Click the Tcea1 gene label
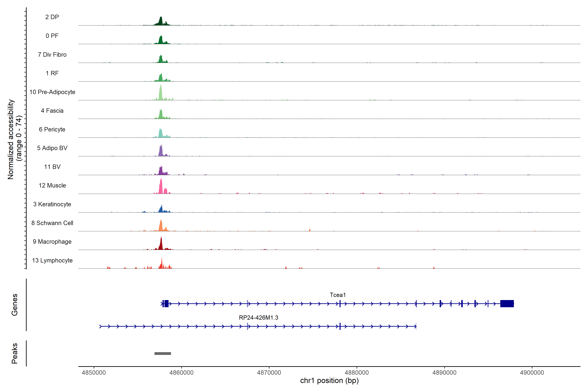This screenshot has height=392, width=588. 337,295
